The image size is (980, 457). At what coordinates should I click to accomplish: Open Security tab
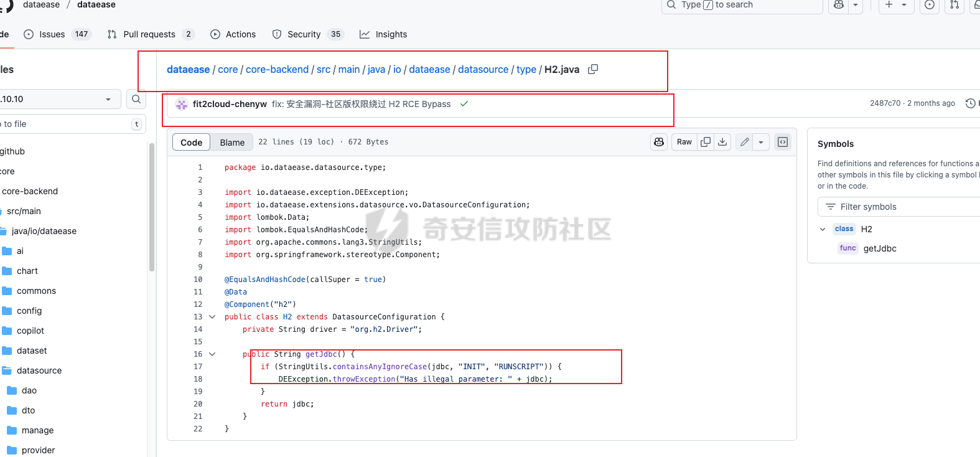tap(308, 34)
